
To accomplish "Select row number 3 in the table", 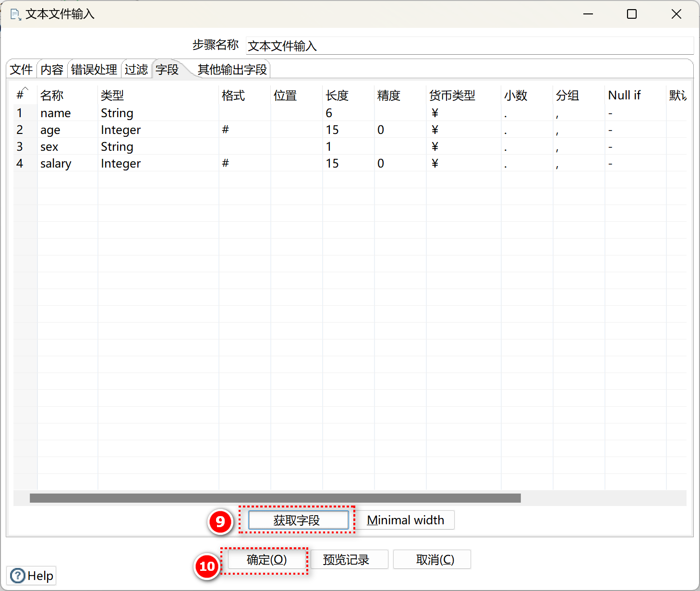I will (x=25, y=146).
